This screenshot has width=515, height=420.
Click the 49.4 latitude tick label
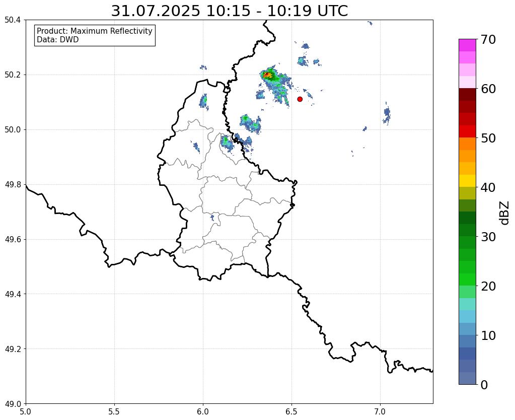coord(13,294)
